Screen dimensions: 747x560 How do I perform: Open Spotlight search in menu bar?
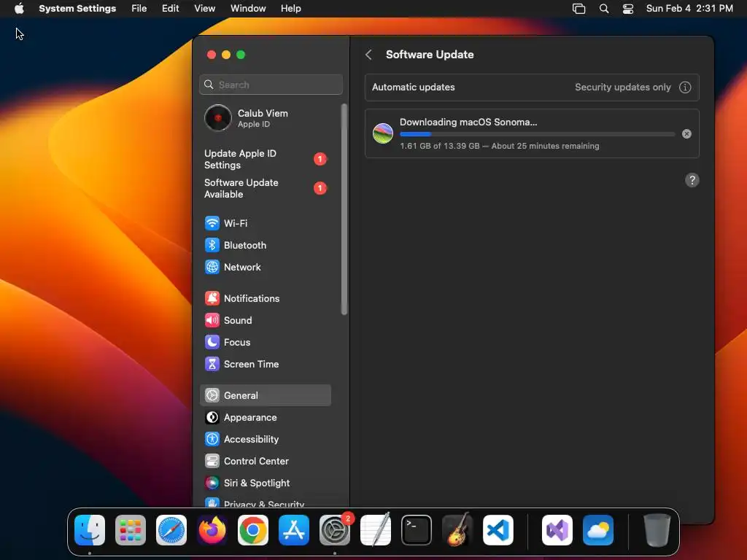tap(603, 9)
